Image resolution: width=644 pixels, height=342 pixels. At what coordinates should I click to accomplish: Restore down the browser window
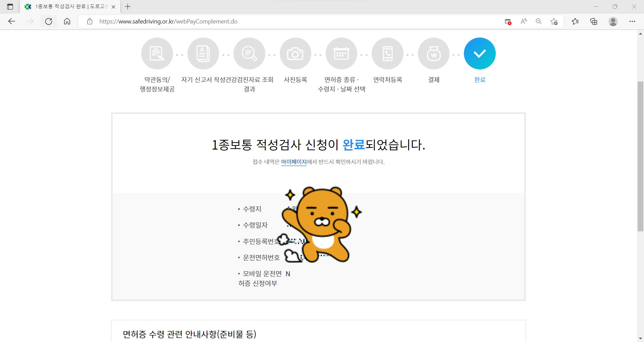(615, 7)
